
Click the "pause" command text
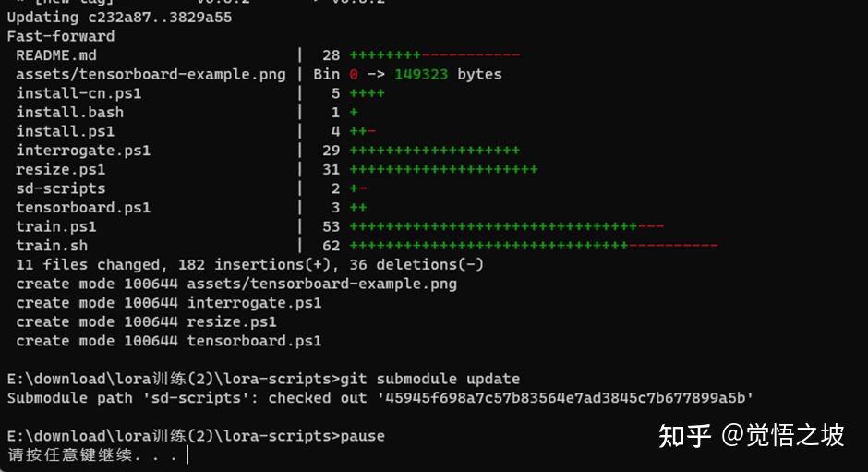[x=362, y=436]
